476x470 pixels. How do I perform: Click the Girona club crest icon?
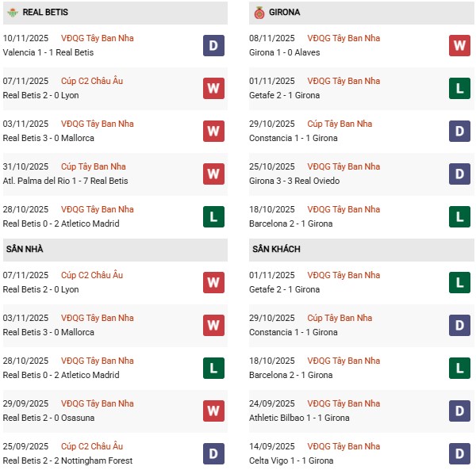click(259, 13)
